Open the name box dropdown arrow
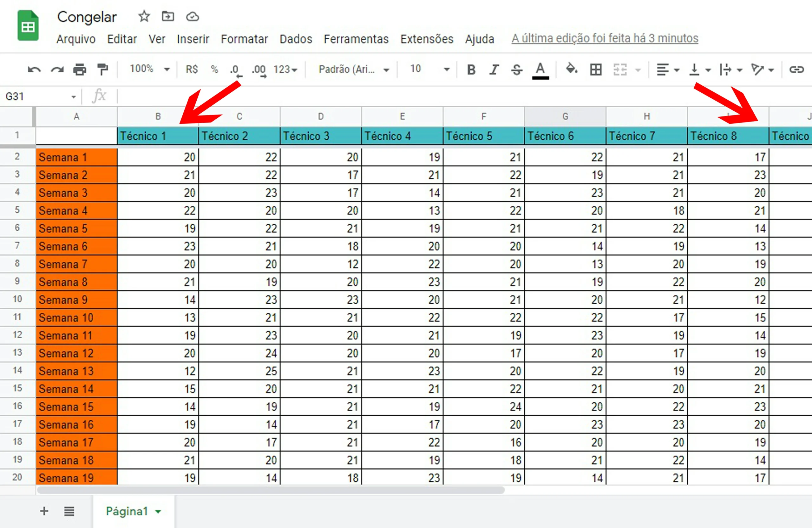812x528 pixels. 73,97
